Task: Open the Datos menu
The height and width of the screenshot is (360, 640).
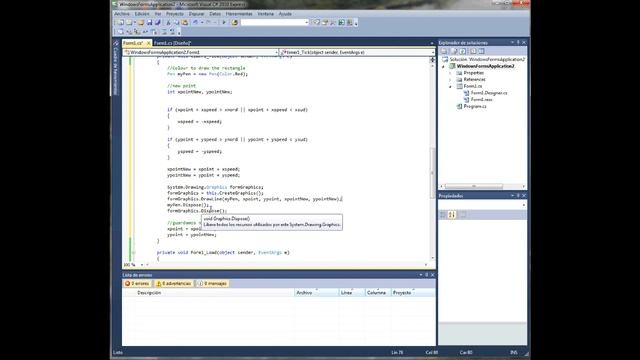Action: coord(215,14)
